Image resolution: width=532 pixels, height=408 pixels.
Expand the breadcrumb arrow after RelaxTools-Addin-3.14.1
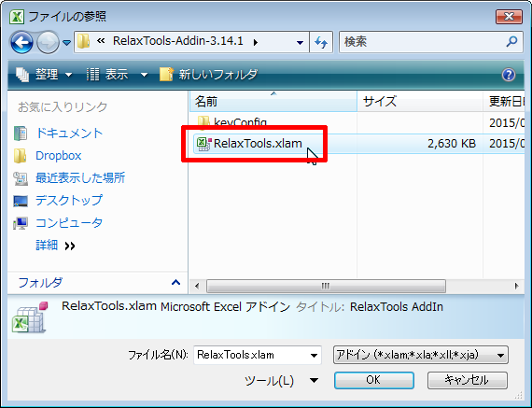(256, 42)
